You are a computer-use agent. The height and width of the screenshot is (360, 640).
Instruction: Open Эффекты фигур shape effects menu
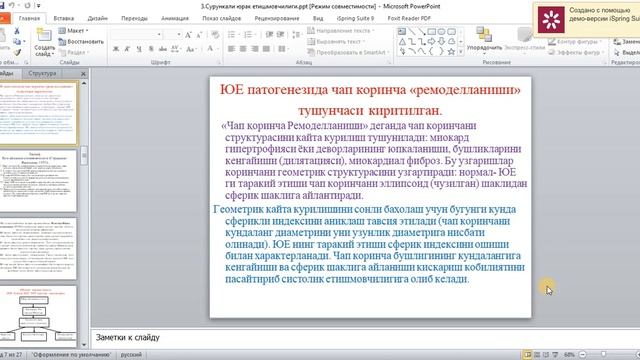coord(576,52)
